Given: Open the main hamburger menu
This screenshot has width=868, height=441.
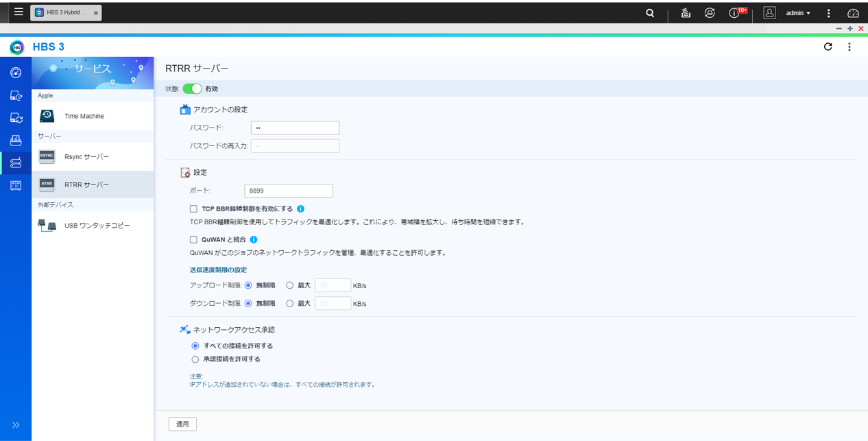Looking at the screenshot, I should (19, 12).
